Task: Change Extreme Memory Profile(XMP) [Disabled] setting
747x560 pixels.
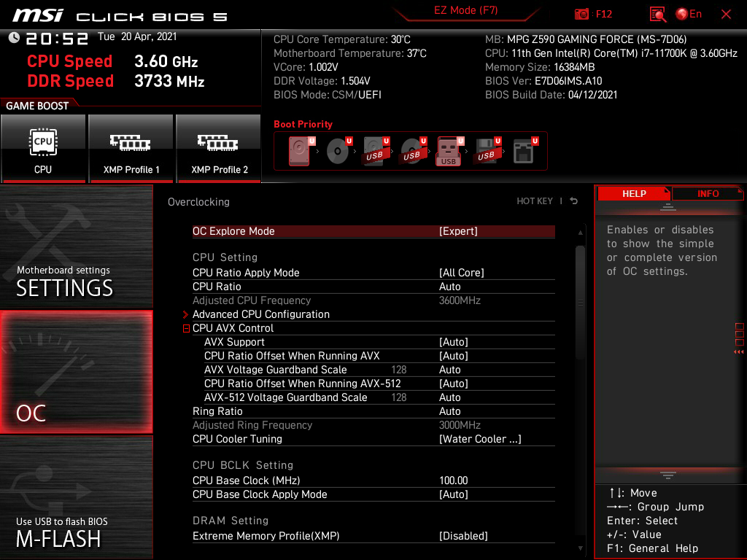Action: tap(373, 536)
